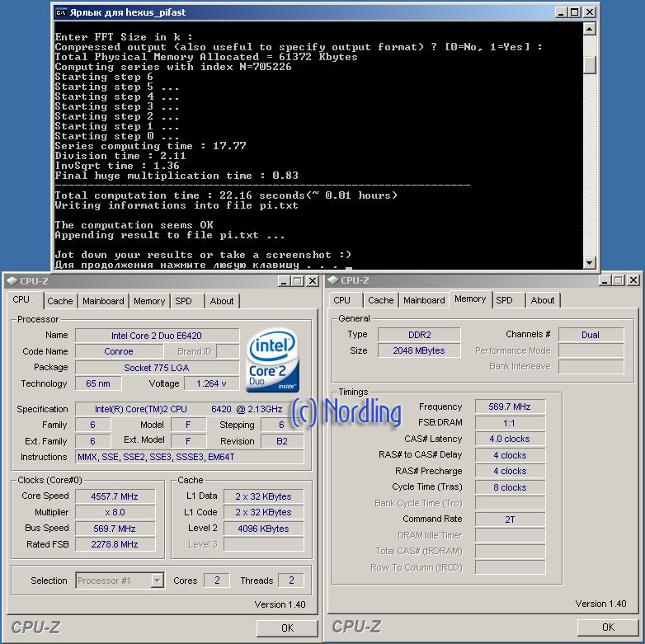Viewport: 645px width, 644px height.
Task: Click the Cycle Time (Tras) value '8 clocks'
Action: pos(510,487)
